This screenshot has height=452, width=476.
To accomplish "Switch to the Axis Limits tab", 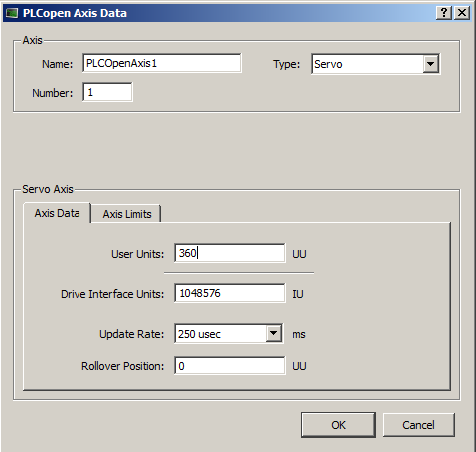I will 127,214.
